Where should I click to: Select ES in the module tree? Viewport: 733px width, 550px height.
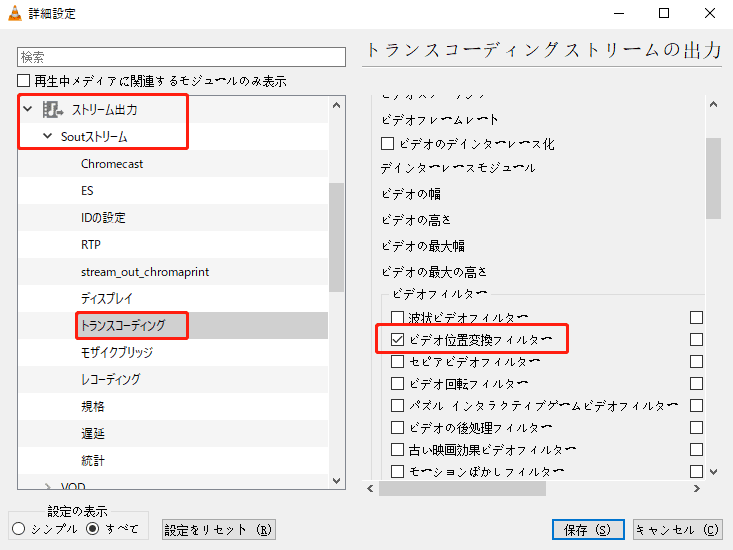click(x=87, y=191)
